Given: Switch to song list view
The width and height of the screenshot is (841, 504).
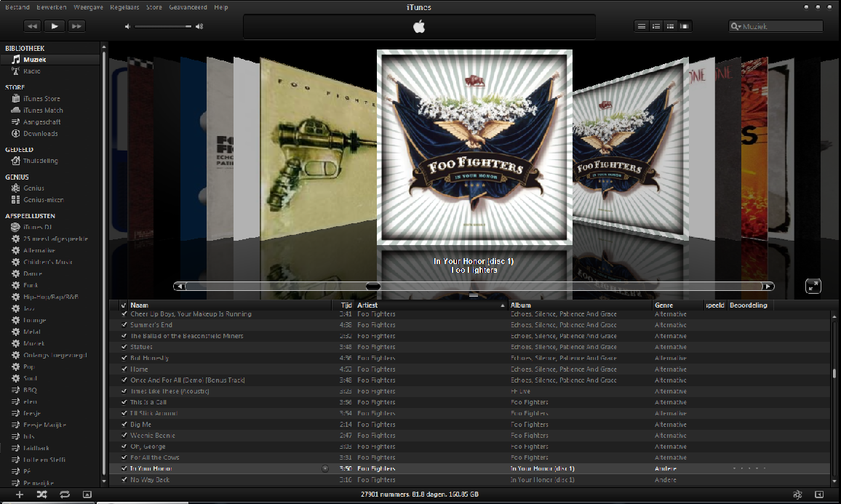Looking at the screenshot, I should tap(642, 25).
